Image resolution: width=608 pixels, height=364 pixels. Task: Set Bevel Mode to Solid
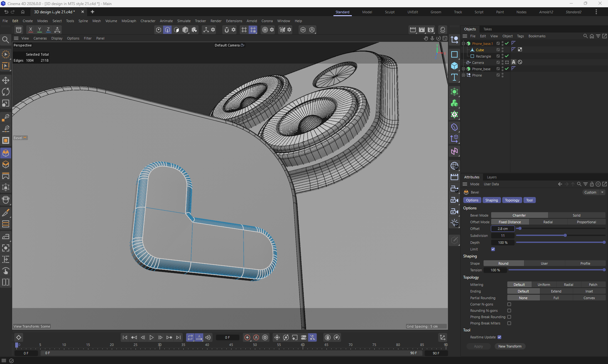tap(576, 215)
